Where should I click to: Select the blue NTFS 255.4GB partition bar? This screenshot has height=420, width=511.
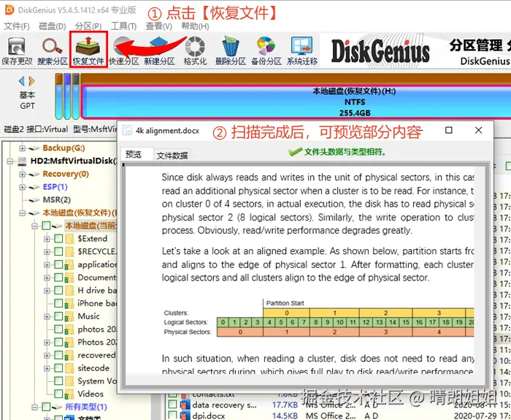296,102
